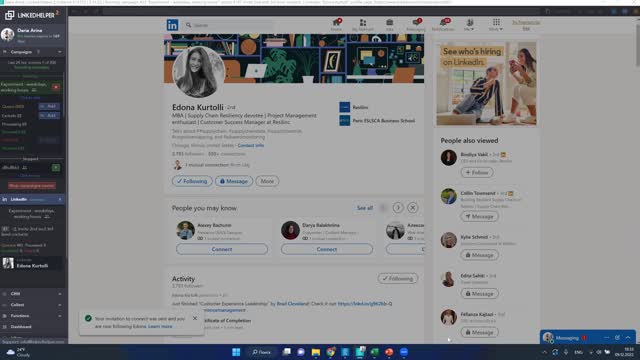Click the Message button on profile

[234, 181]
